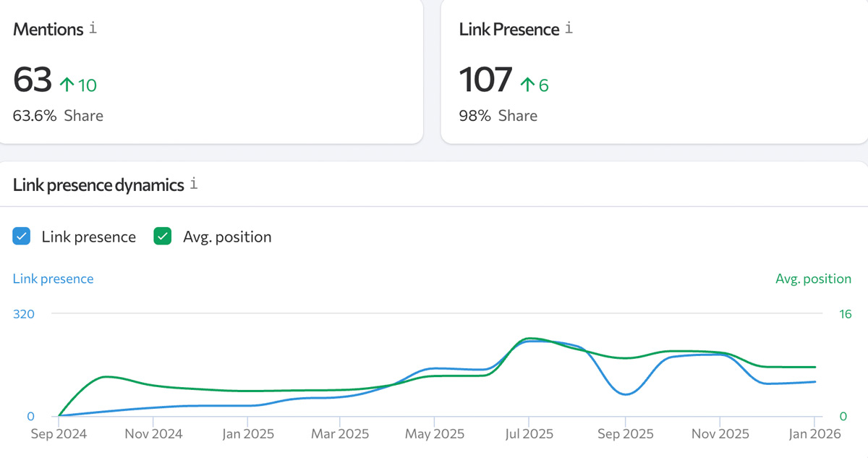Click the Jan 2025 axis label
This screenshot has width=868, height=458.
[x=247, y=434]
